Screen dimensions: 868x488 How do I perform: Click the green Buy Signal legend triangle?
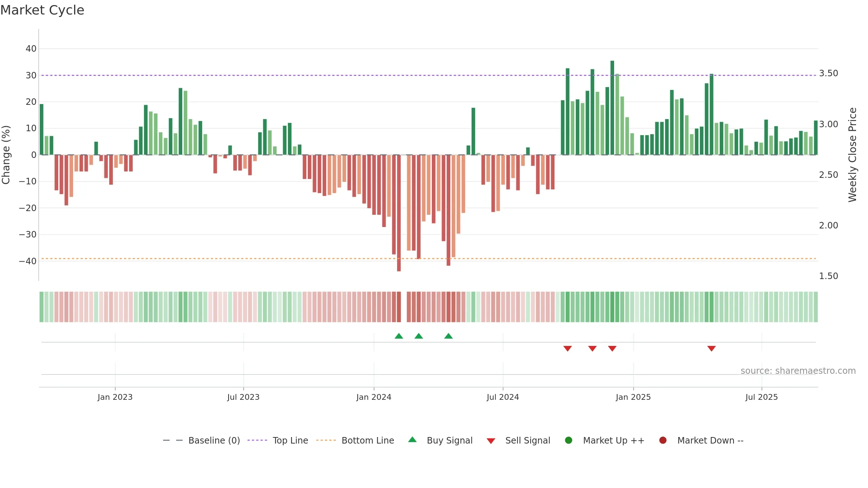(x=412, y=440)
